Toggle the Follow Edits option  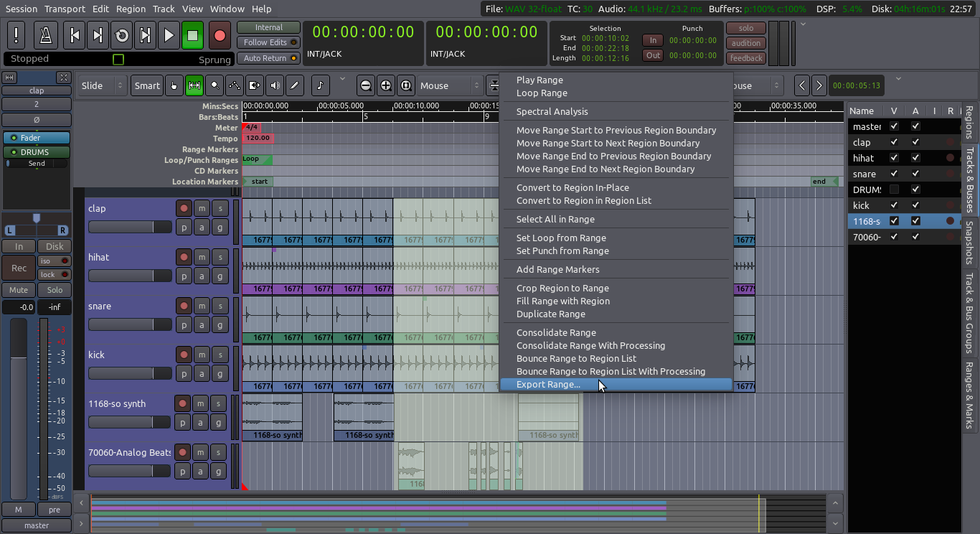(268, 42)
